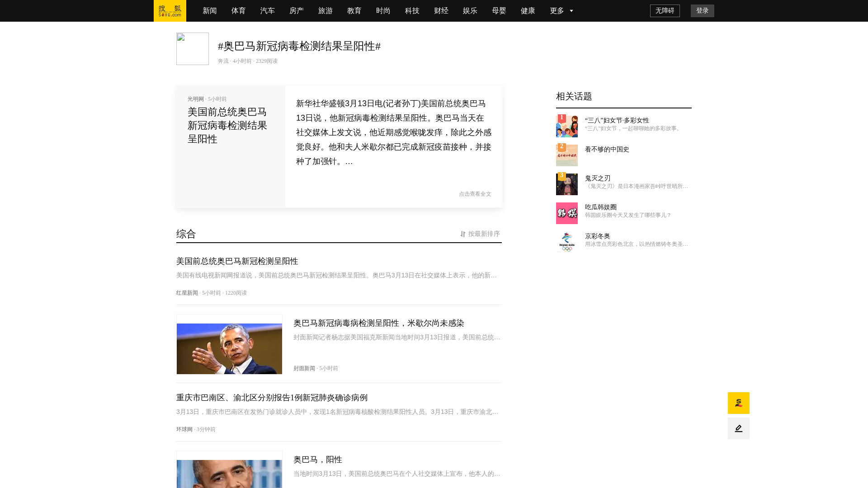Screen dimensions: 868x488
Task: Visit the 财经 channel
Action: [441, 11]
